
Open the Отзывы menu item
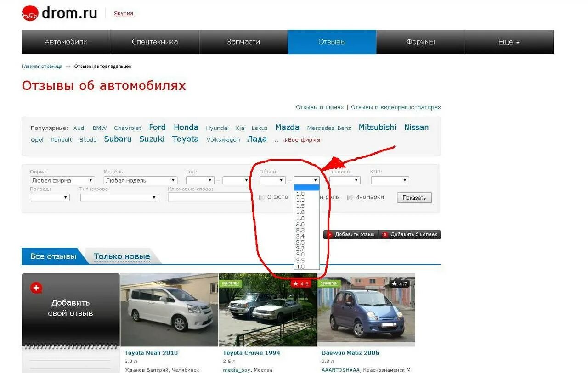[x=332, y=42]
